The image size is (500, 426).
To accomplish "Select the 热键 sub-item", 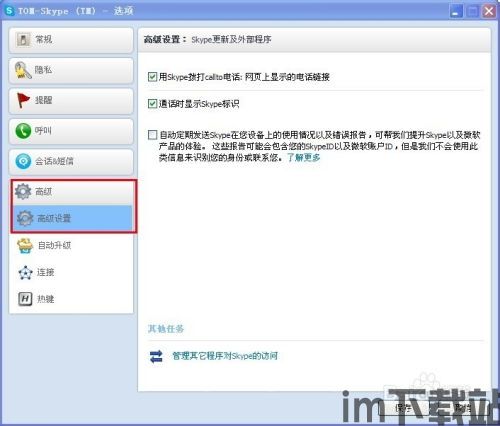I will point(71,299).
